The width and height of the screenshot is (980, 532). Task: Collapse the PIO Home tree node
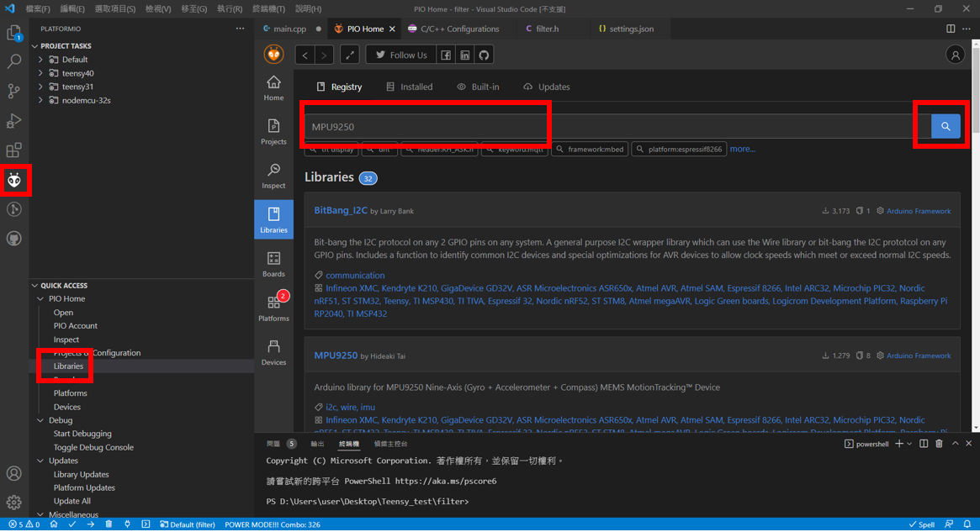(40, 298)
